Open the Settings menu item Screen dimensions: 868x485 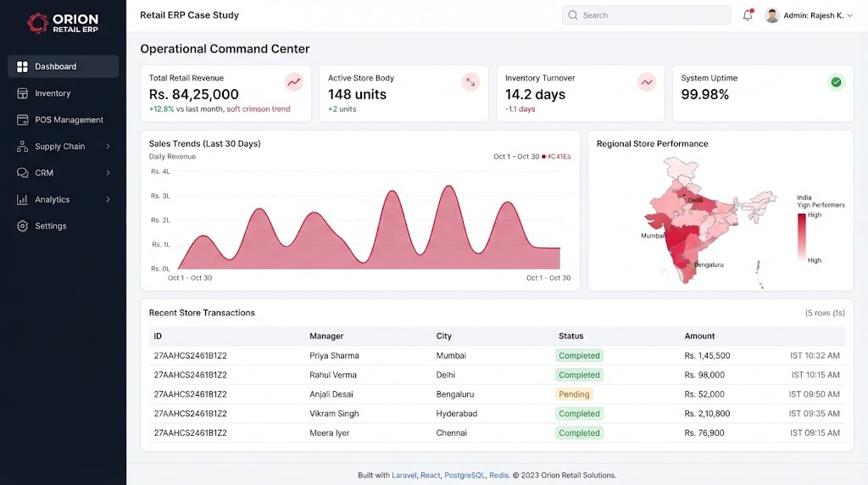[x=63, y=226]
